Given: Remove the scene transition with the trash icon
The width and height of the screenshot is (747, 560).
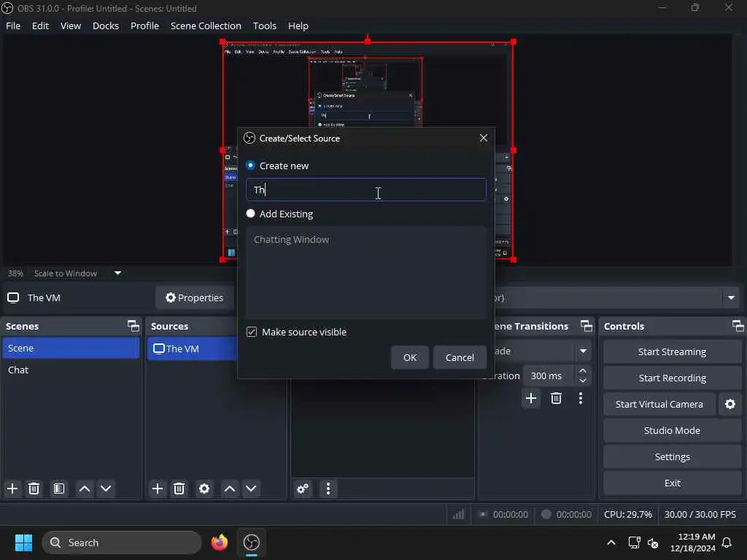Looking at the screenshot, I should [x=556, y=398].
